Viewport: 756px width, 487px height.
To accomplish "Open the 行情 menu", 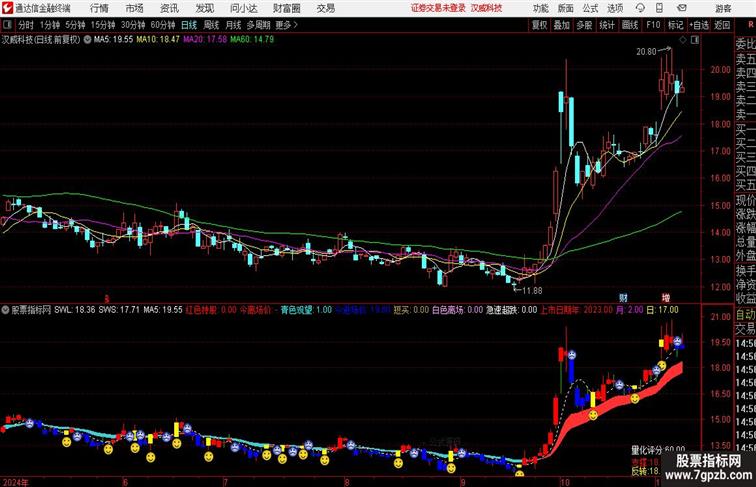I will tap(99, 8).
